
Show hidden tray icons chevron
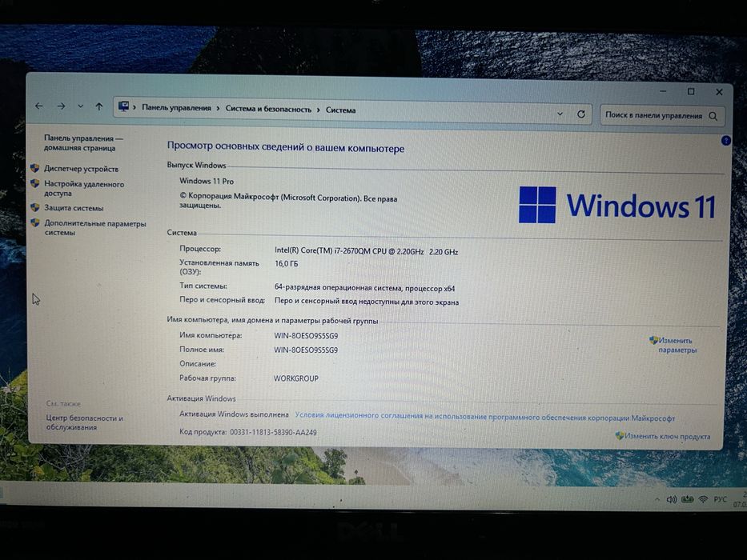pyautogui.click(x=657, y=499)
